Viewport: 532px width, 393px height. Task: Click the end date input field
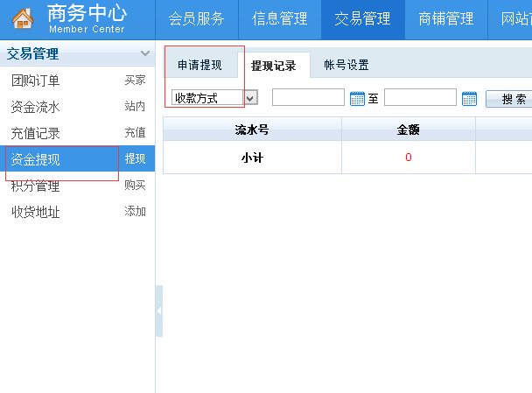coord(420,98)
